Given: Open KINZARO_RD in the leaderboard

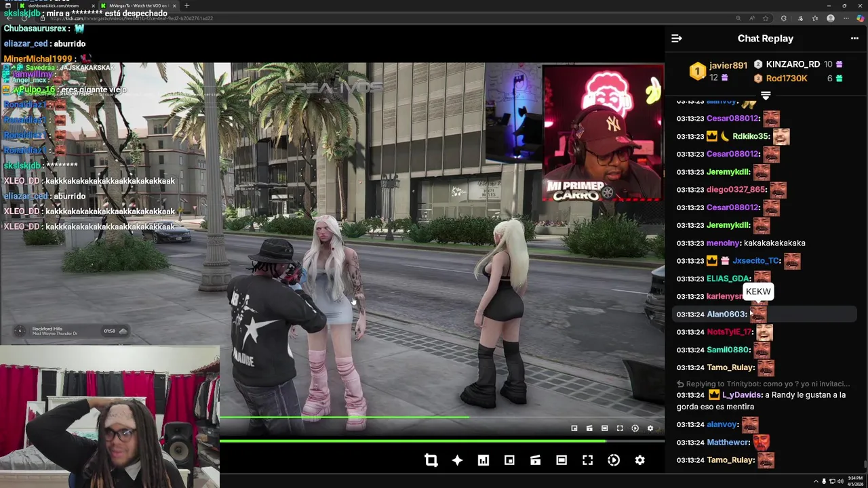Looking at the screenshot, I should click(x=793, y=64).
